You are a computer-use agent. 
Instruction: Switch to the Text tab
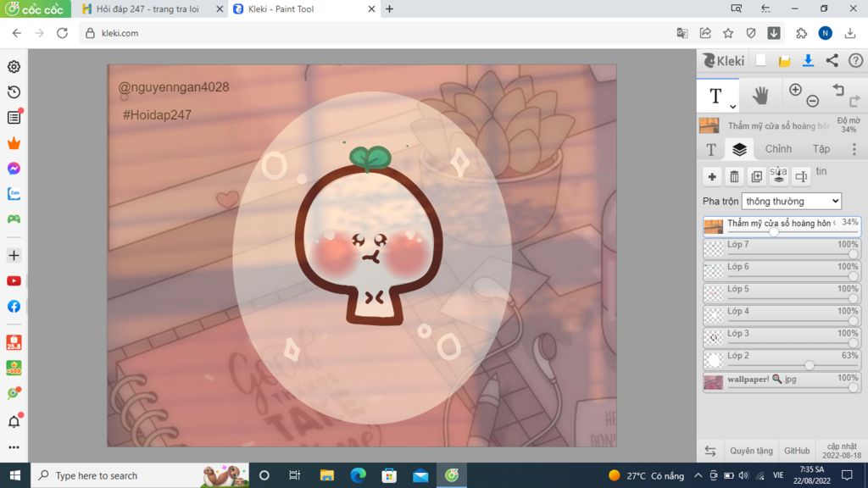tap(711, 149)
